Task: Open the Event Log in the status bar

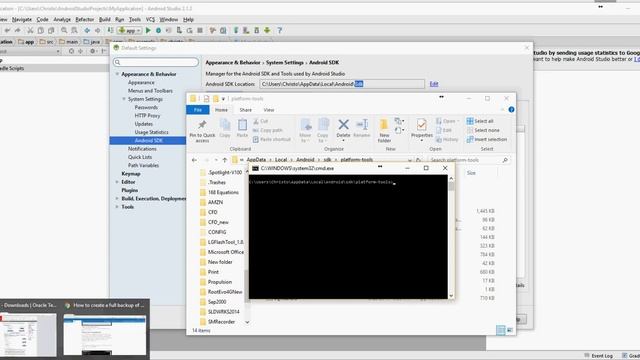Action: pos(598,356)
